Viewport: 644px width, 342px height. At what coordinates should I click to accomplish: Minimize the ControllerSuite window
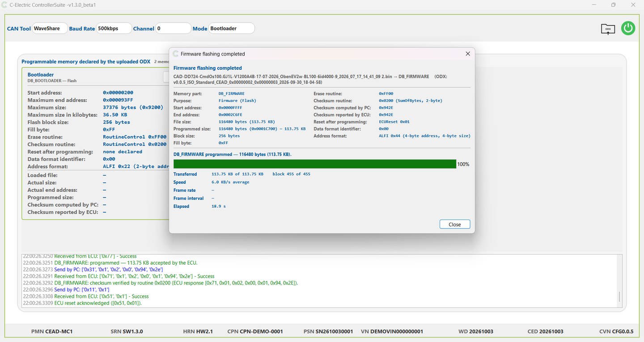click(594, 4)
